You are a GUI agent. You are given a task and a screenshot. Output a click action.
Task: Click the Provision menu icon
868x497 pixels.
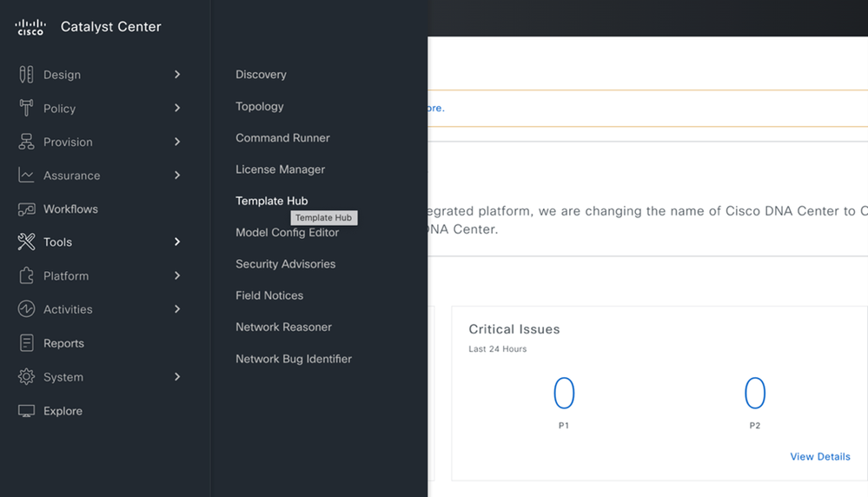(26, 142)
